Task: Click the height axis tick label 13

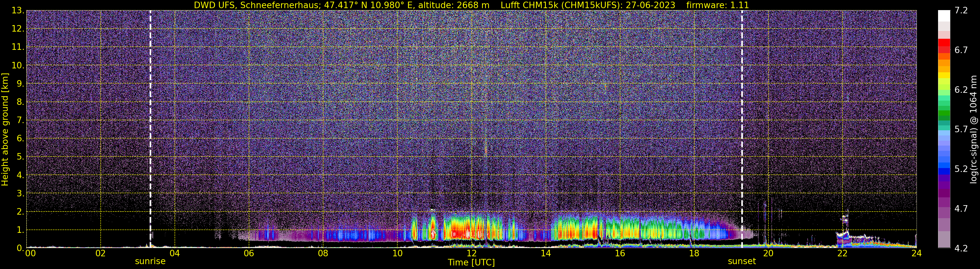Action: pyautogui.click(x=18, y=11)
